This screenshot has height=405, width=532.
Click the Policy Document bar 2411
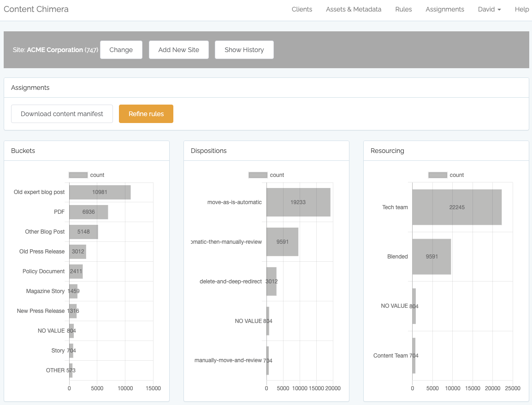click(76, 271)
